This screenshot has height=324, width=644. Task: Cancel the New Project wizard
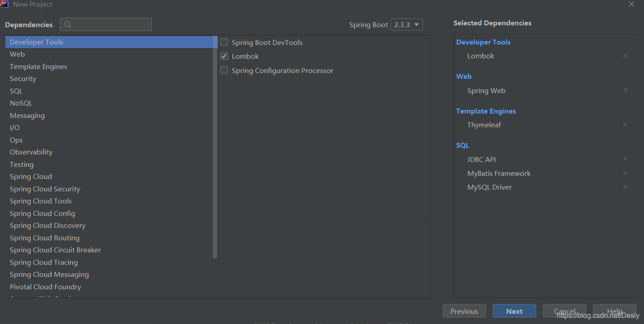(564, 311)
